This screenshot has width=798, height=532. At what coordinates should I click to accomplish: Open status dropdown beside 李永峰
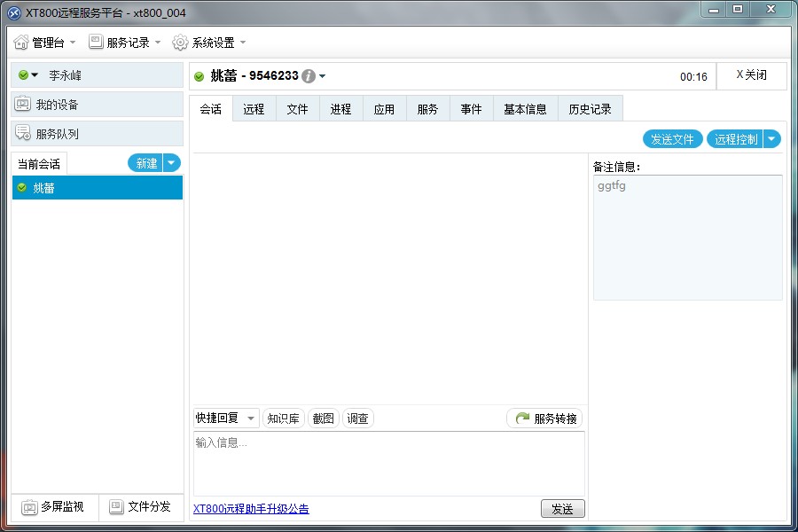click(35, 74)
